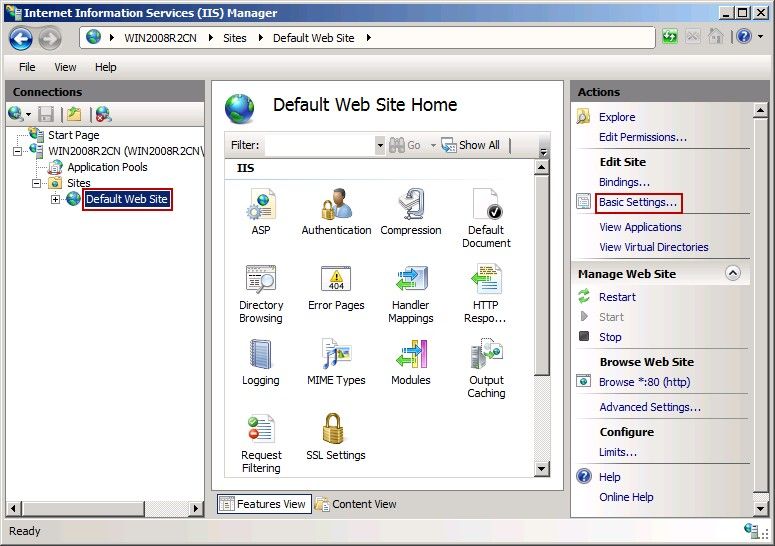This screenshot has height=546, width=775.
Task: Select Start Page in tree
Action: [74, 135]
